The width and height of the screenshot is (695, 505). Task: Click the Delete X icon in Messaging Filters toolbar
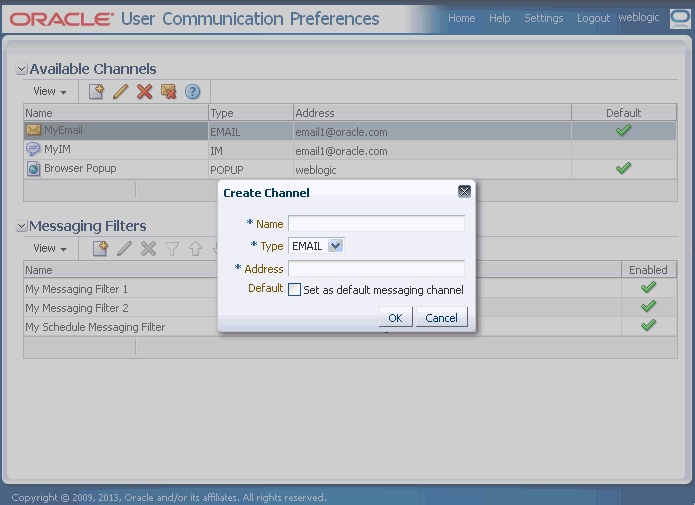coord(148,249)
